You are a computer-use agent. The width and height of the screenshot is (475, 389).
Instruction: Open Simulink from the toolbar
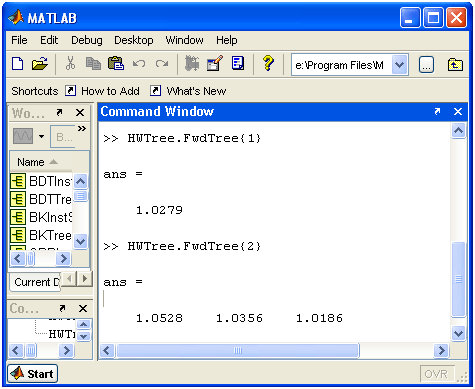[x=192, y=63]
